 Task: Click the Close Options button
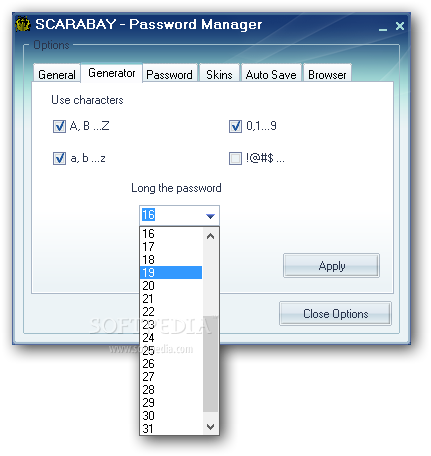[335, 314]
